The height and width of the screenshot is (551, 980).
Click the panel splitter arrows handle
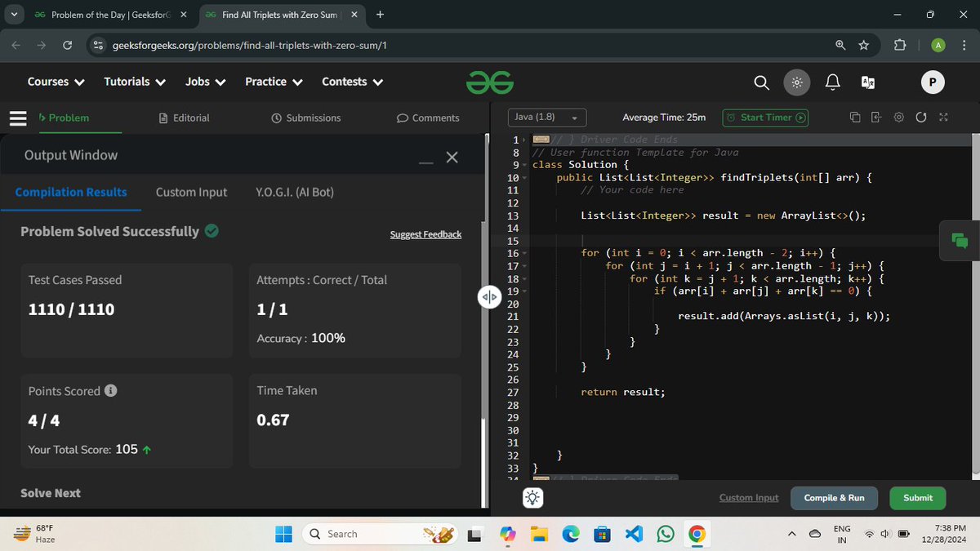[488, 298]
